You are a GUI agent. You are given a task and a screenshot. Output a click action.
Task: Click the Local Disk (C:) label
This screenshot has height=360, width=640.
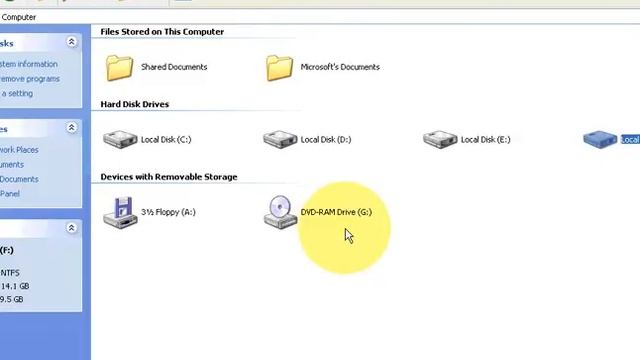coord(166,140)
